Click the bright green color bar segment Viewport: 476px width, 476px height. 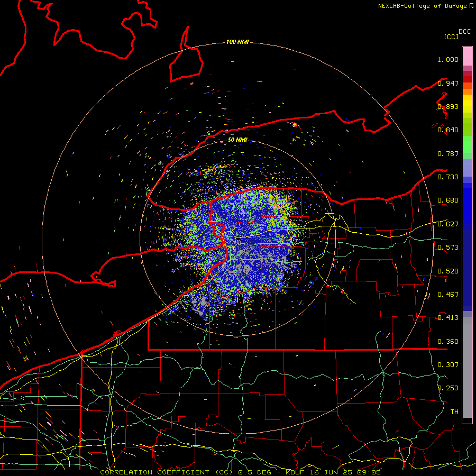(467, 144)
